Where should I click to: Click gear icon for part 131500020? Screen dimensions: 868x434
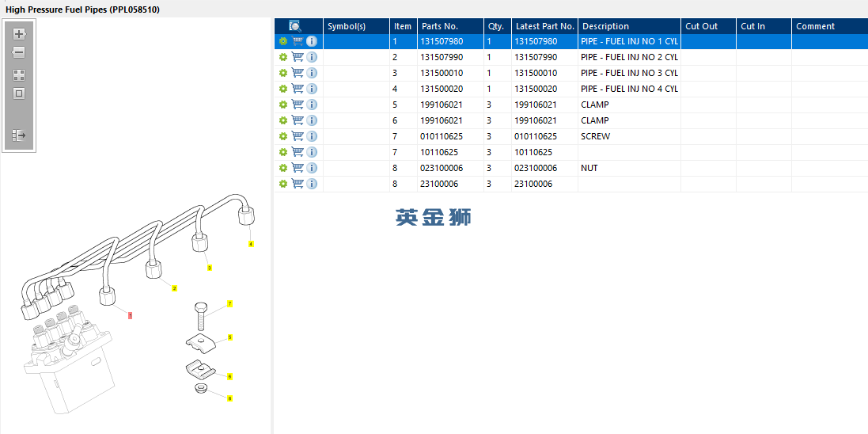[283, 89]
